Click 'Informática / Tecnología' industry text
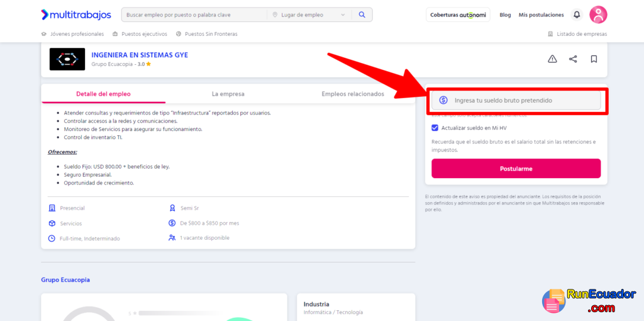The image size is (644, 321). click(x=333, y=312)
